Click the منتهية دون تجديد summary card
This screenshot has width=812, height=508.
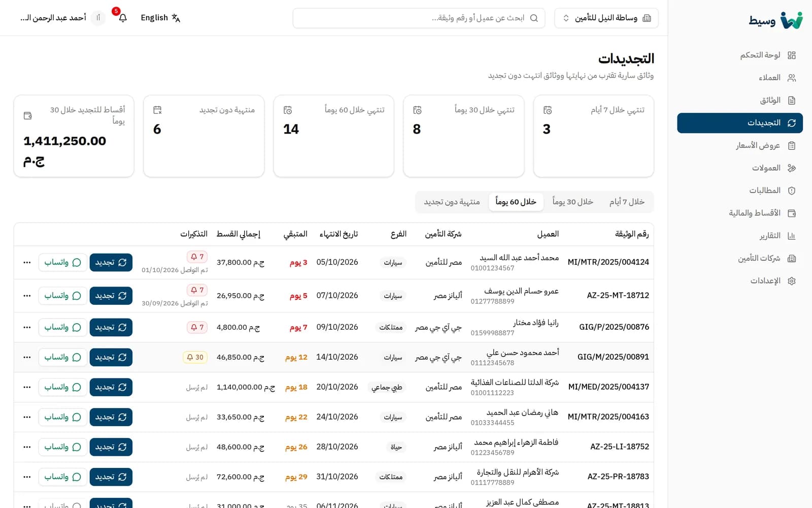click(204, 136)
